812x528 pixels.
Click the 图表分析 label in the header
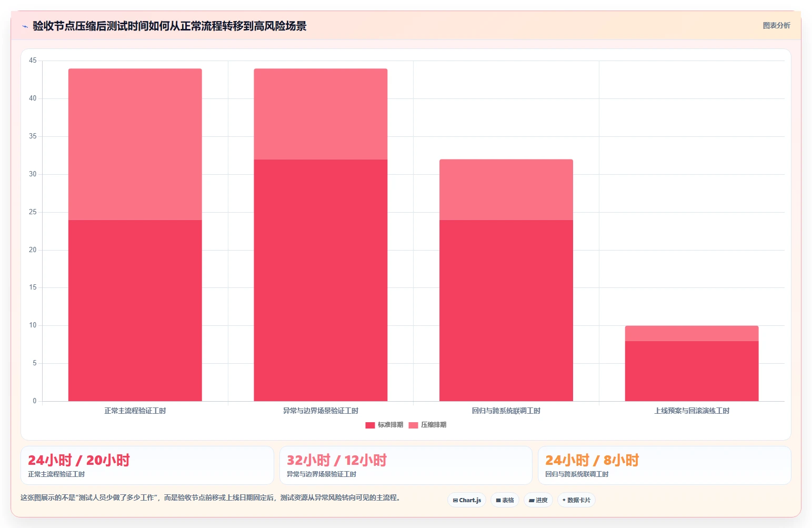coord(776,25)
